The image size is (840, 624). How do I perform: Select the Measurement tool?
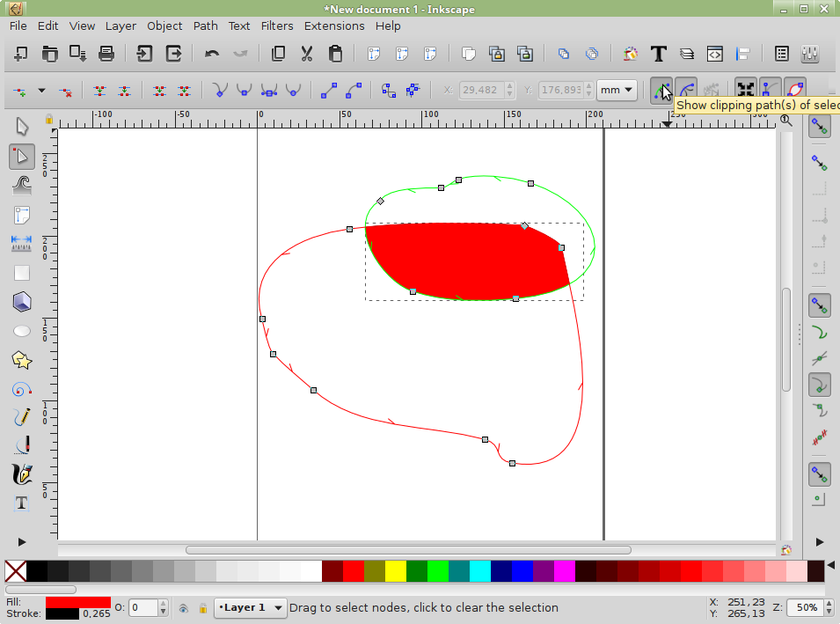(x=22, y=244)
